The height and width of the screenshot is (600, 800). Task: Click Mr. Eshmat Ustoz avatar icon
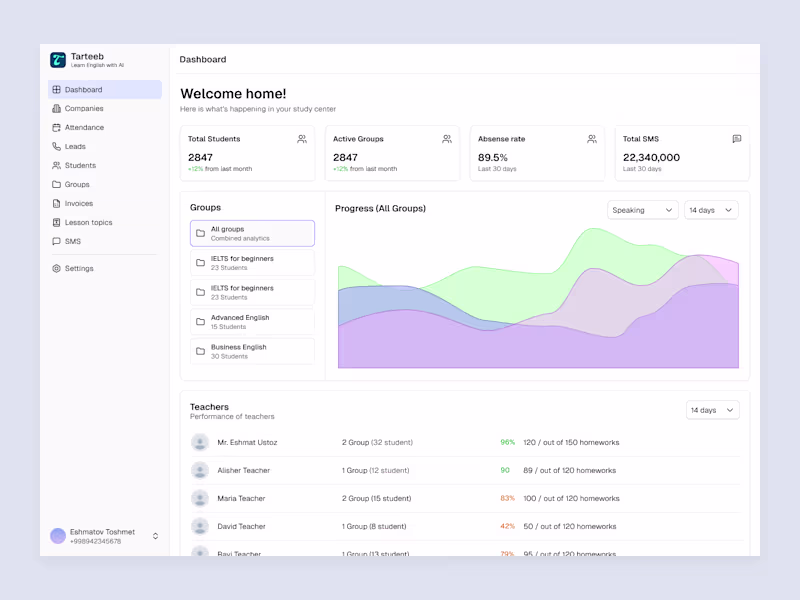200,442
